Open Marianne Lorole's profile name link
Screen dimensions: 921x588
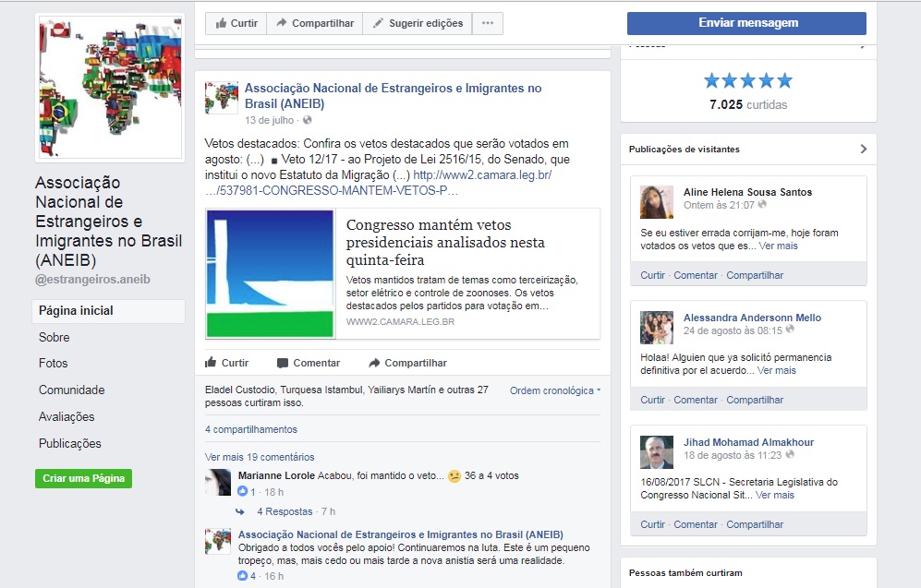pos(276,476)
